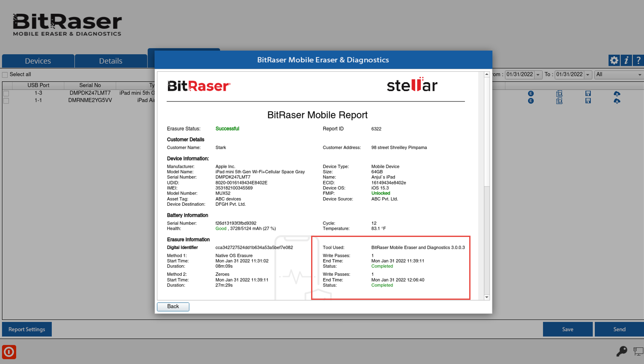This screenshot has height=364, width=644.
Task: Click Method 2 value Zeroes
Action: tap(223, 275)
